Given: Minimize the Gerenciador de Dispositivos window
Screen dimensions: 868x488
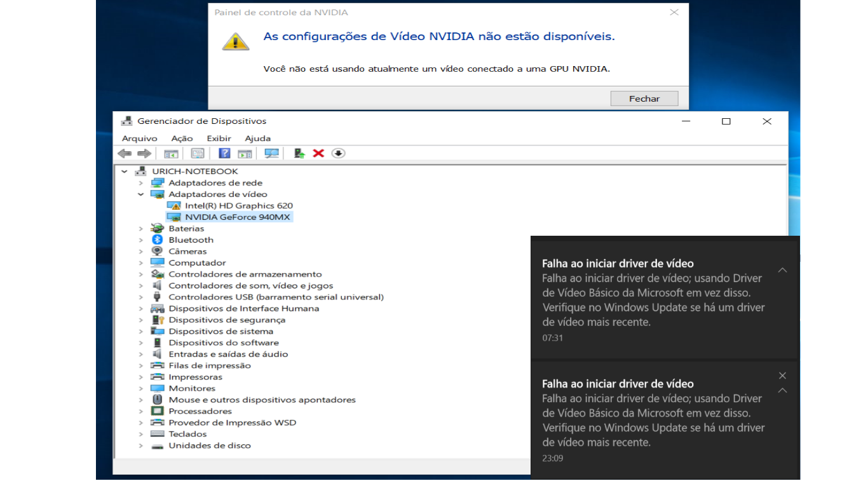Looking at the screenshot, I should (686, 121).
